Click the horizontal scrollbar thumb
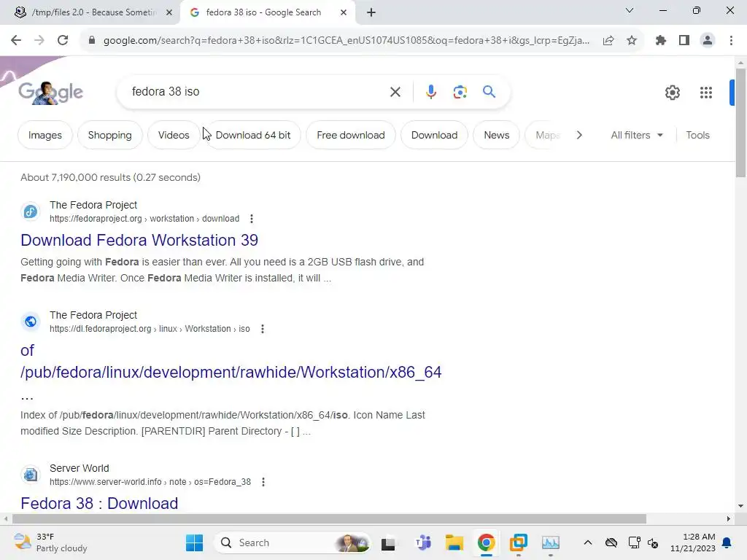Screen dimensions: 747x560 pyautogui.click(x=329, y=518)
